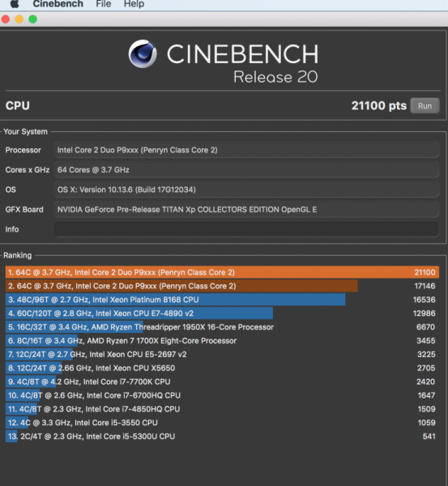Image resolution: width=448 pixels, height=486 pixels.
Task: Select the Core i7-6700HQ ranking row
Action: (x=222, y=395)
